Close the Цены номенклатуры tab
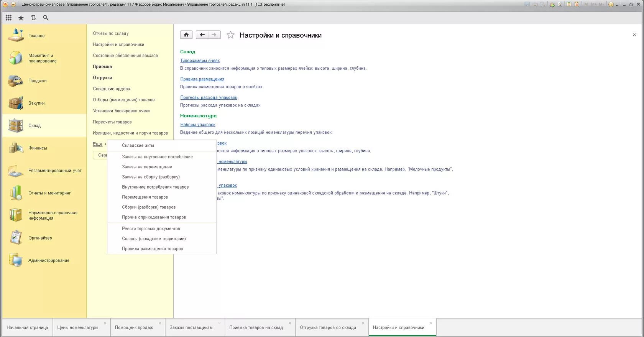 coord(105,323)
